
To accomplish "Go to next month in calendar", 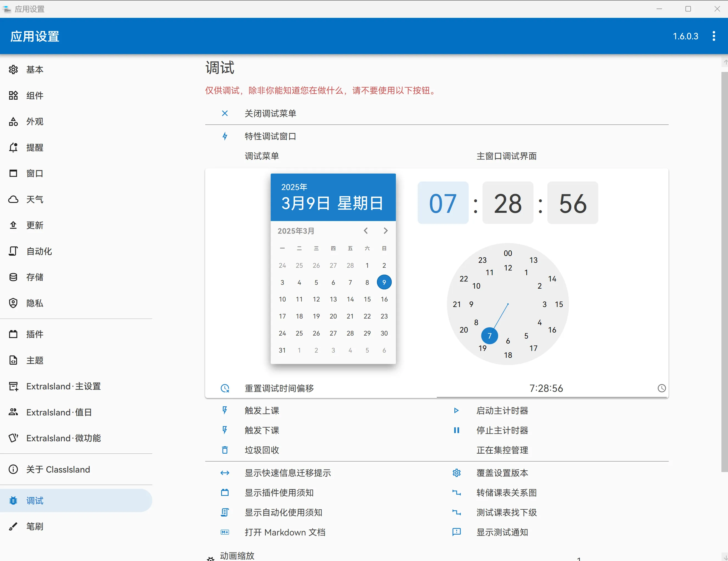I will pyautogui.click(x=386, y=231).
